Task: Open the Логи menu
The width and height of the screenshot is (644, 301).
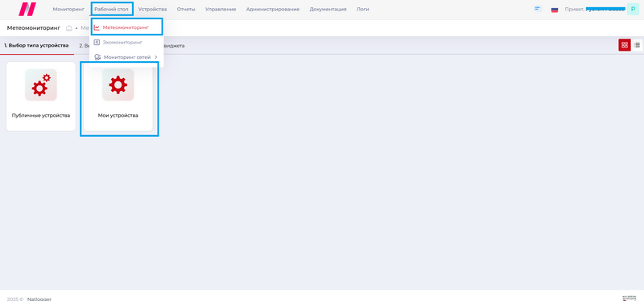Action: 363,9
